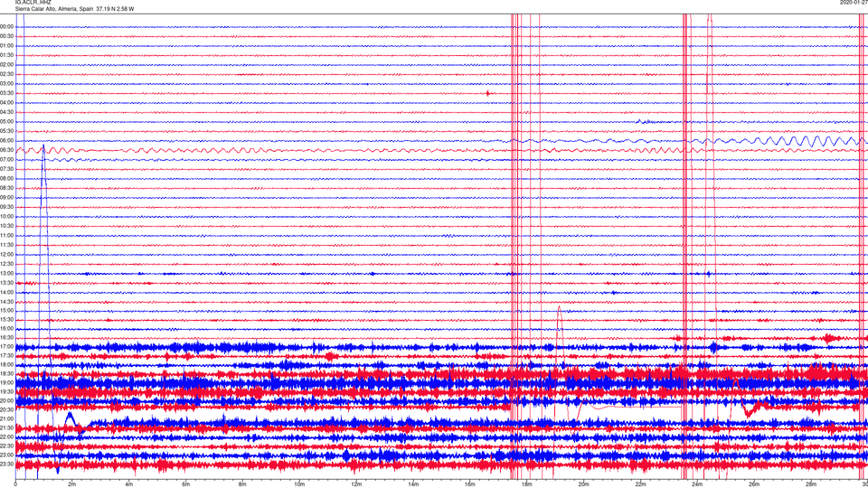Image resolution: width=868 pixels, height=488 pixels.
Task: Click the '8m' minute axis label
Action: (242, 484)
